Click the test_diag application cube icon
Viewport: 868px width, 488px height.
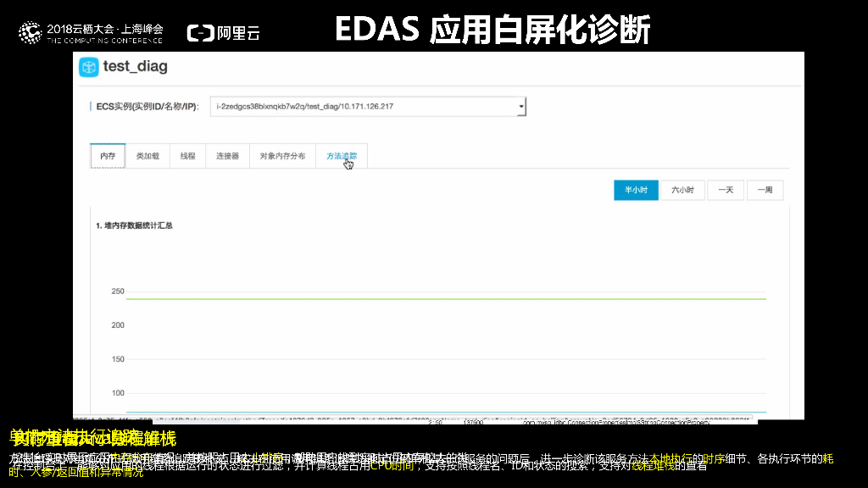[x=88, y=67]
